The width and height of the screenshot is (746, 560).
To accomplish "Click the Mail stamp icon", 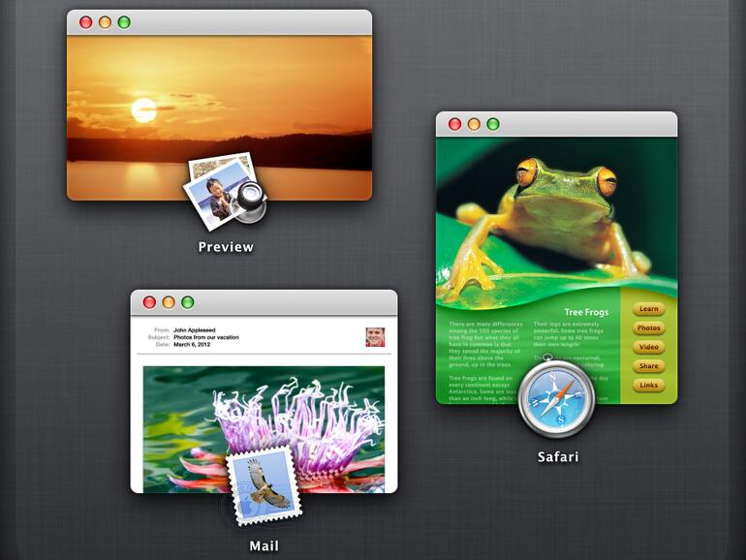I will pos(264,485).
